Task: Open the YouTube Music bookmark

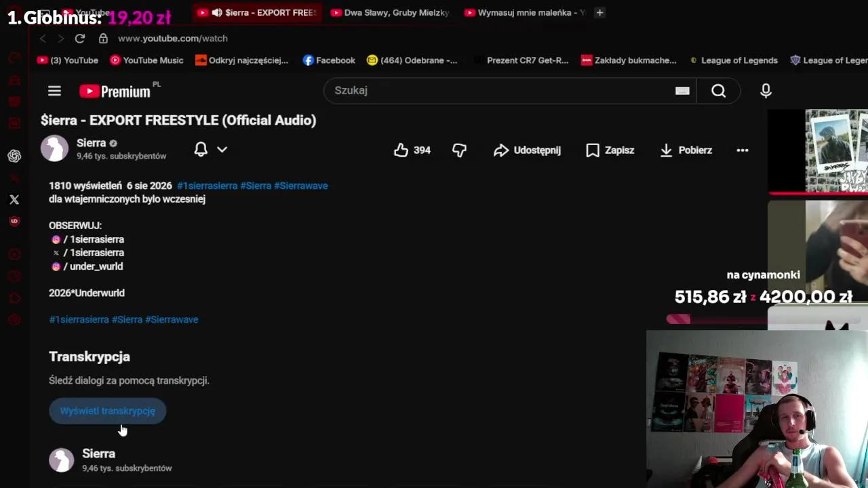Action: (x=146, y=60)
